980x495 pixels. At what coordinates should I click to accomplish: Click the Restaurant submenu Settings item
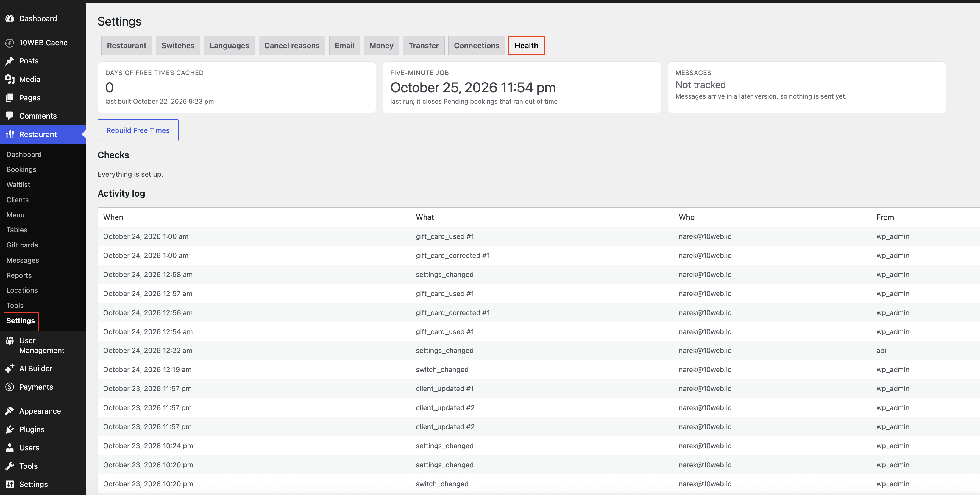[x=21, y=321]
